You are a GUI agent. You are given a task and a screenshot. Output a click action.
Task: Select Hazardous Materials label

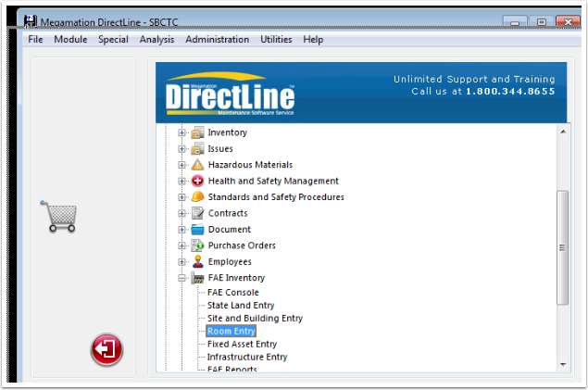coord(251,165)
